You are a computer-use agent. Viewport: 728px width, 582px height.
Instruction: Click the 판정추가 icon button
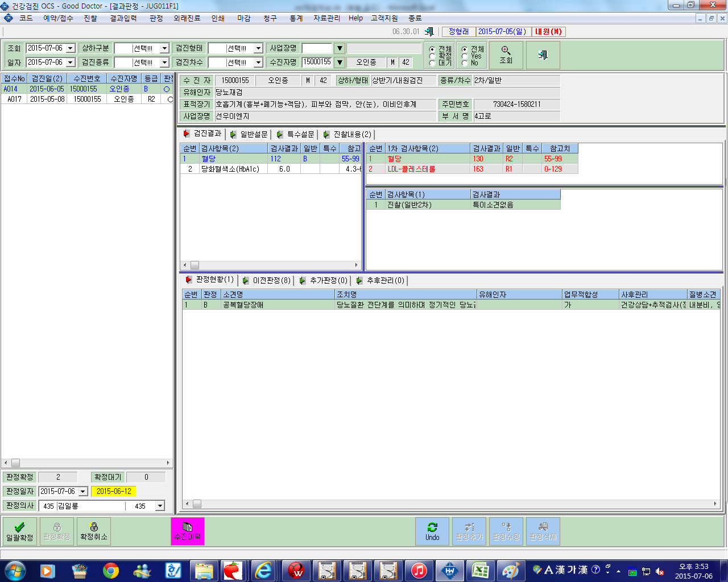point(469,531)
